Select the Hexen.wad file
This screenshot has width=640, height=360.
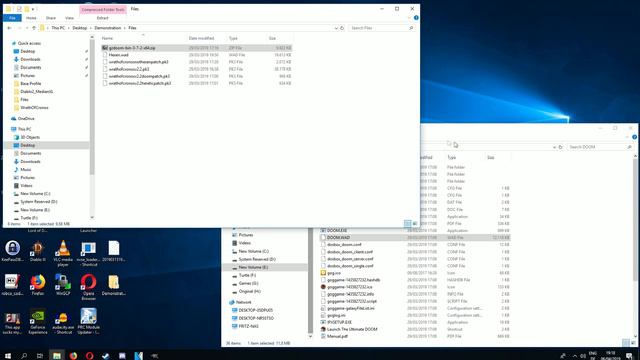(118, 55)
